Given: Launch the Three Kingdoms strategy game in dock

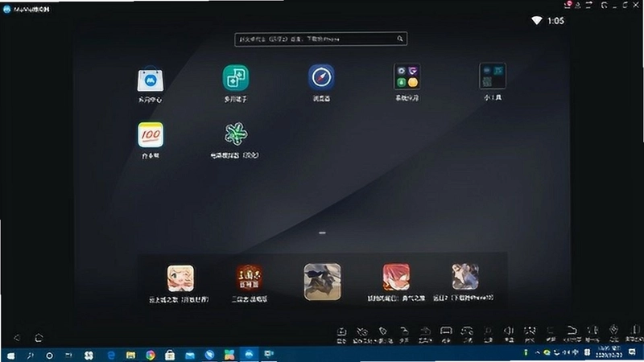Looking at the screenshot, I should pos(249,278).
